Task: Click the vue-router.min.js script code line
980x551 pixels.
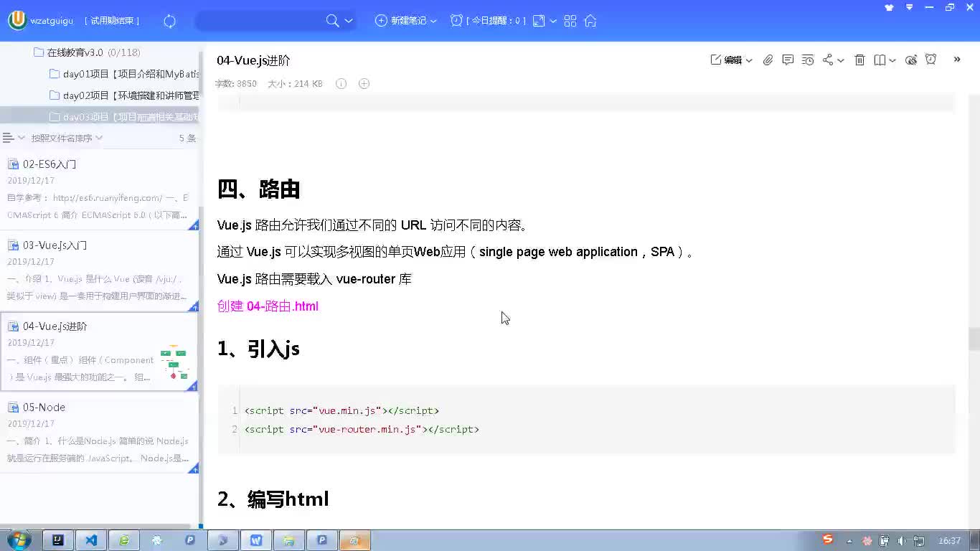Action: tap(362, 429)
